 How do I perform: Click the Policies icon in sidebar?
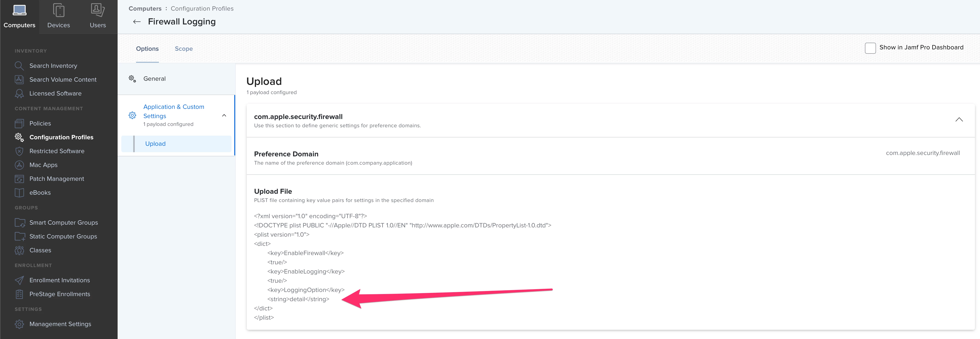click(19, 123)
